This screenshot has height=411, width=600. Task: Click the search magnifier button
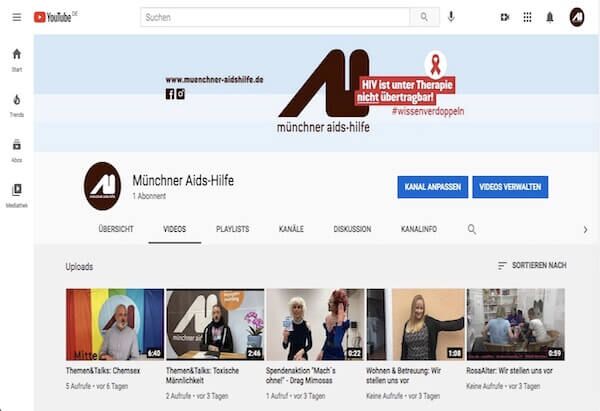pyautogui.click(x=424, y=17)
